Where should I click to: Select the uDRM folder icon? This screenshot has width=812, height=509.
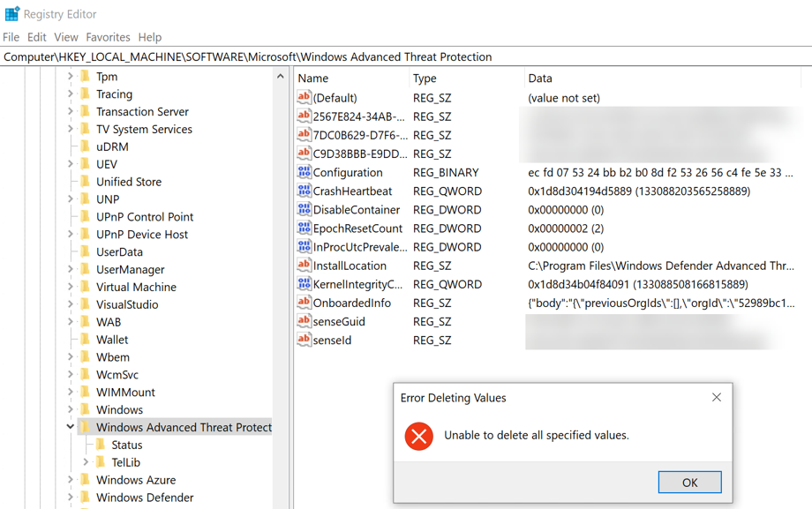click(86, 146)
